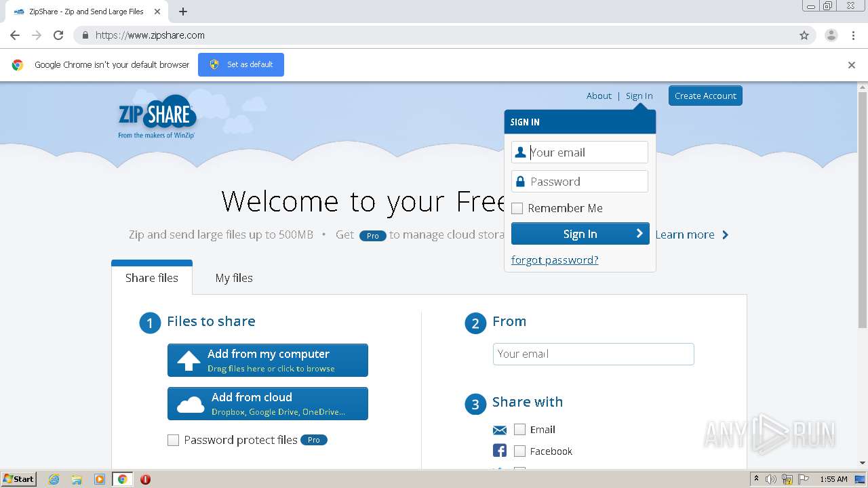Click the From Your email input field

(593, 354)
